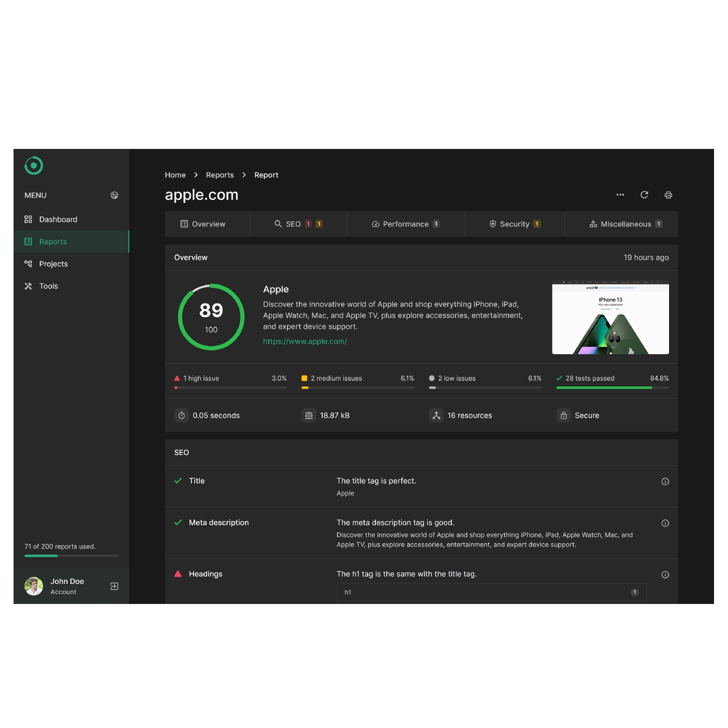Click the yellow medium issues square icon
The width and height of the screenshot is (728, 728).
coord(304,378)
